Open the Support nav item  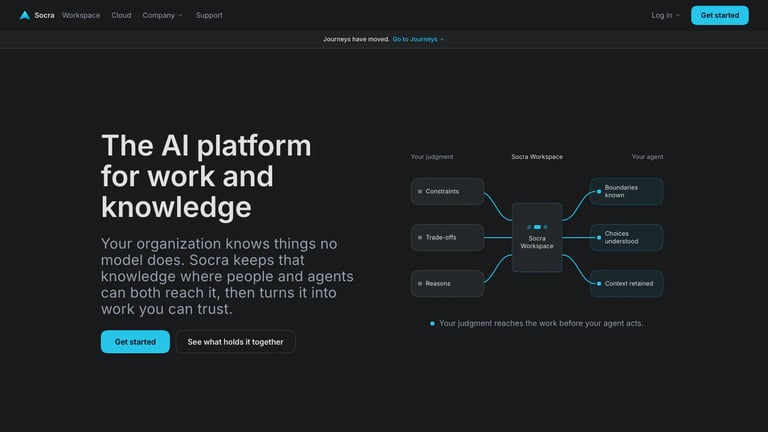(209, 15)
